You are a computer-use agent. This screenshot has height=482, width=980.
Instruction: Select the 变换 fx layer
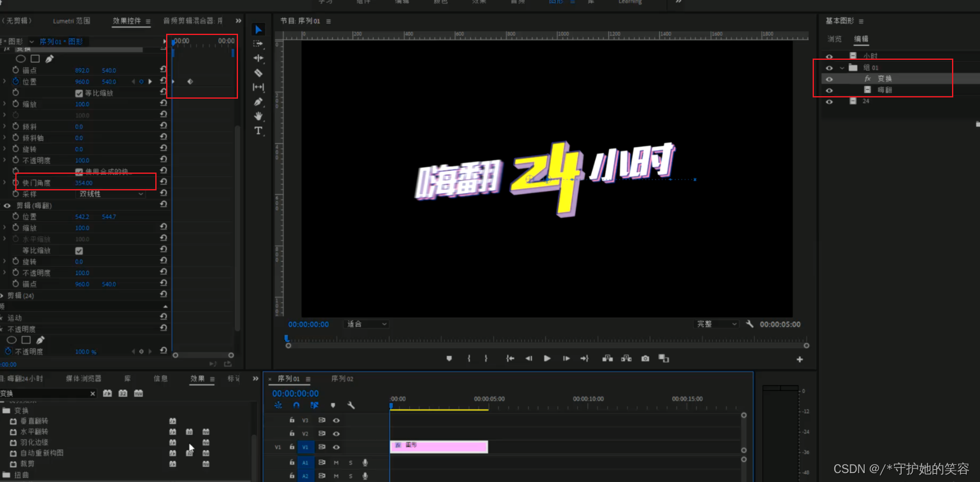click(x=900, y=79)
